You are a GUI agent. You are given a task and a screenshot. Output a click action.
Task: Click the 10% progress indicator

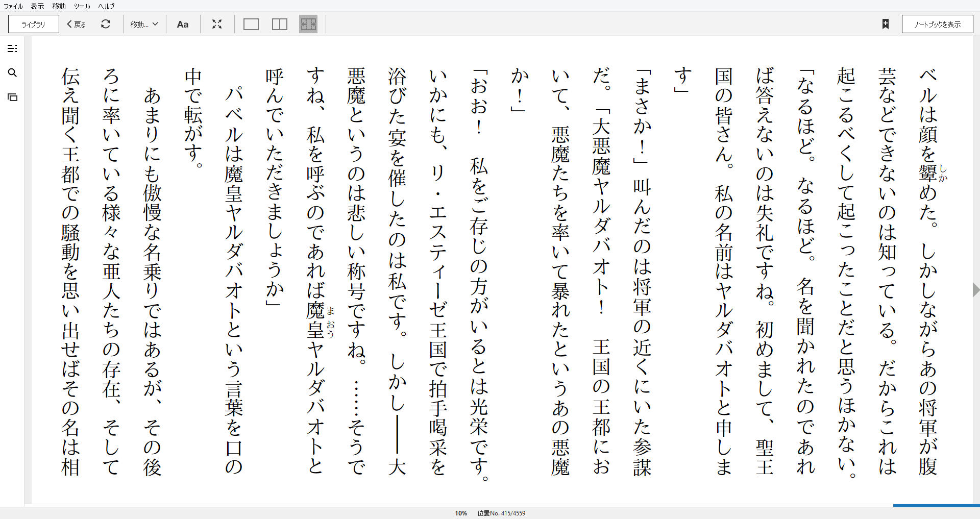point(461,513)
